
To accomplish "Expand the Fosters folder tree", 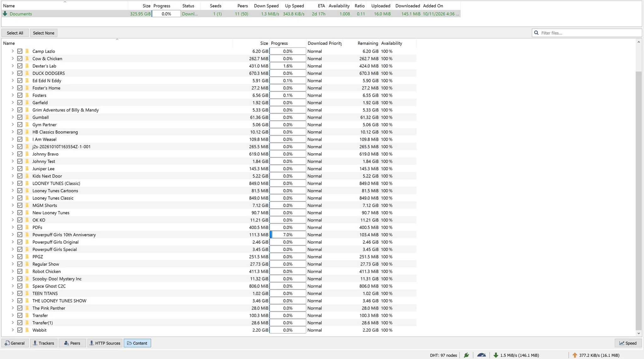I will click(x=13, y=95).
